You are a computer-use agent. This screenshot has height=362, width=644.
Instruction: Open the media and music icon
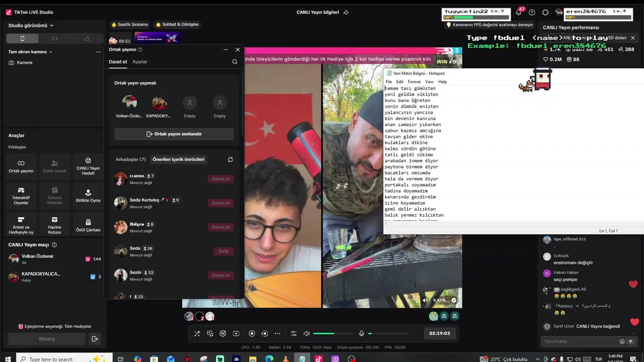coord(210,333)
